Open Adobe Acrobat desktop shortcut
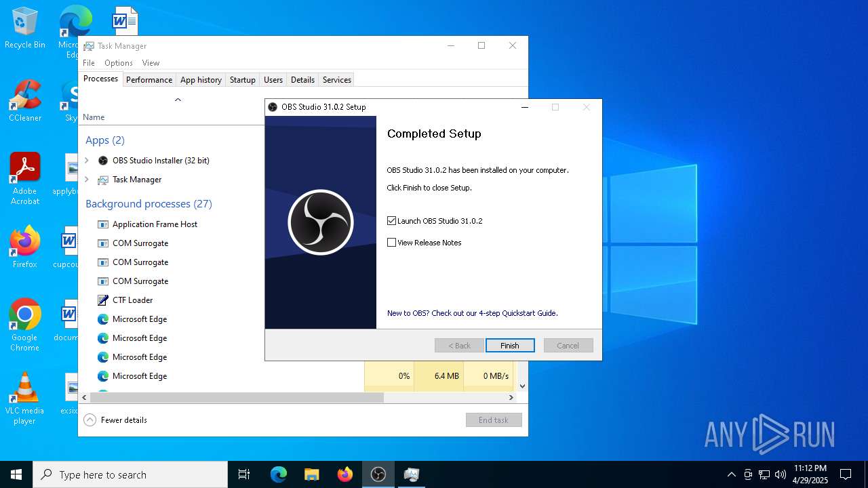Image resolution: width=868 pixels, height=488 pixels. click(x=25, y=179)
